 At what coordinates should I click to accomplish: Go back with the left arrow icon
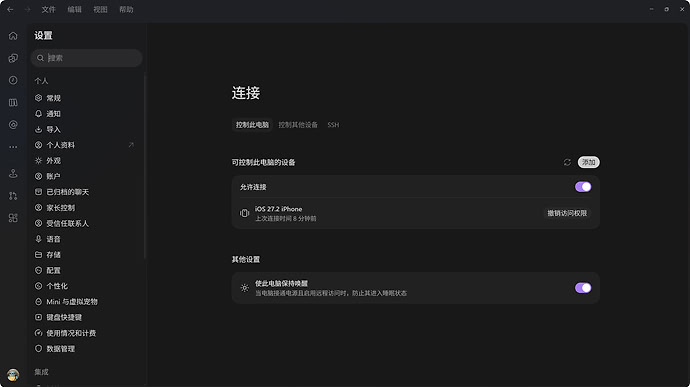pyautogui.click(x=10, y=9)
